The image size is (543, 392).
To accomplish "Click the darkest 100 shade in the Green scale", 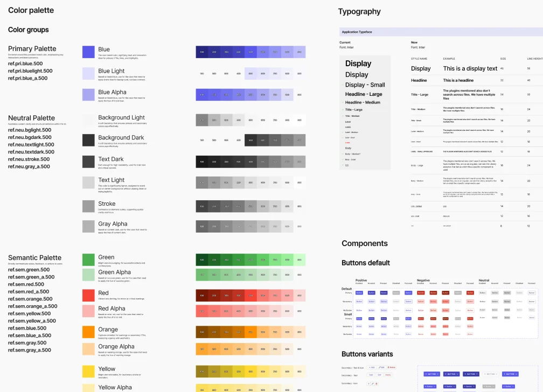I will [202, 260].
